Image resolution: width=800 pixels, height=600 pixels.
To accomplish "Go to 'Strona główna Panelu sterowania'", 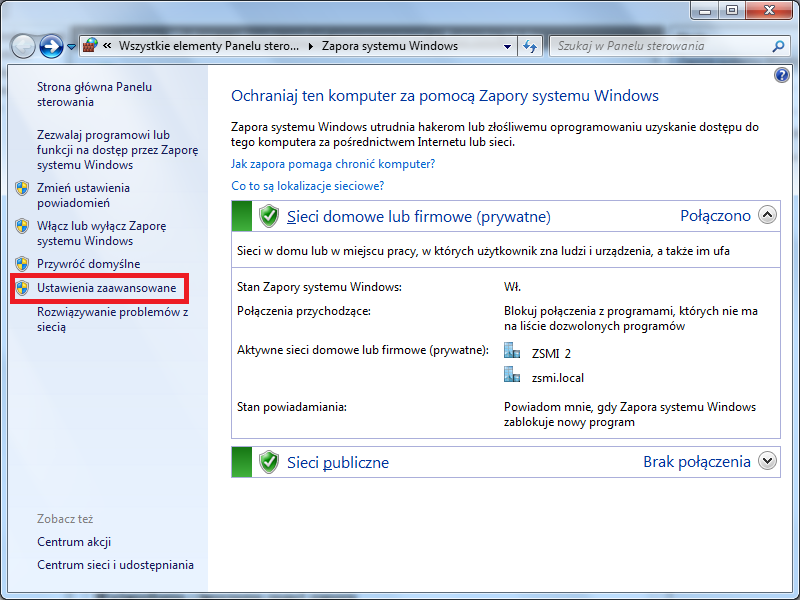I will 94,94.
